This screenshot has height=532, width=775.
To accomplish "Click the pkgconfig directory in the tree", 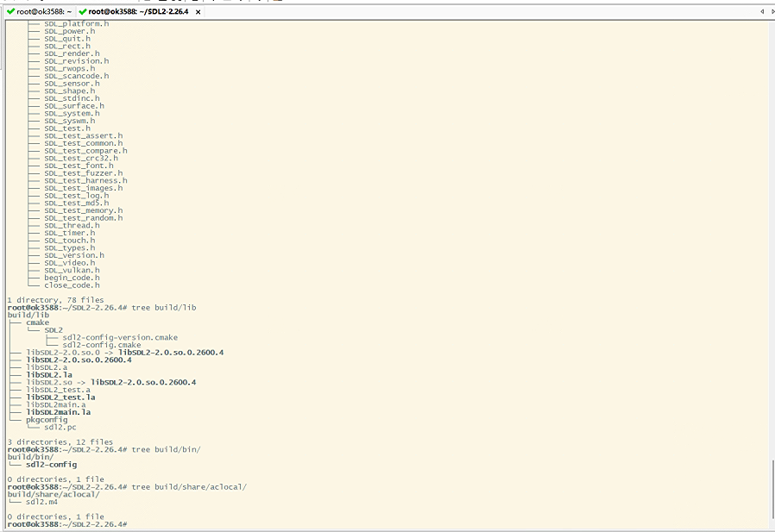I will point(48,420).
